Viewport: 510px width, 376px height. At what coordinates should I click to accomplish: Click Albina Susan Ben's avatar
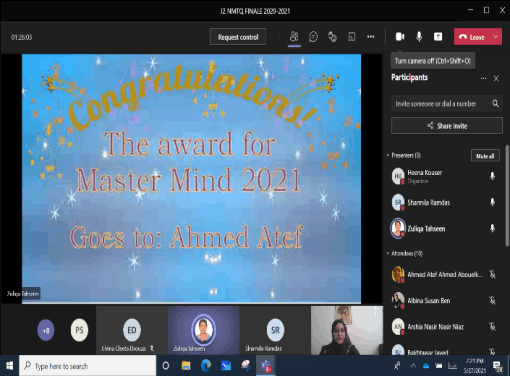(x=398, y=300)
